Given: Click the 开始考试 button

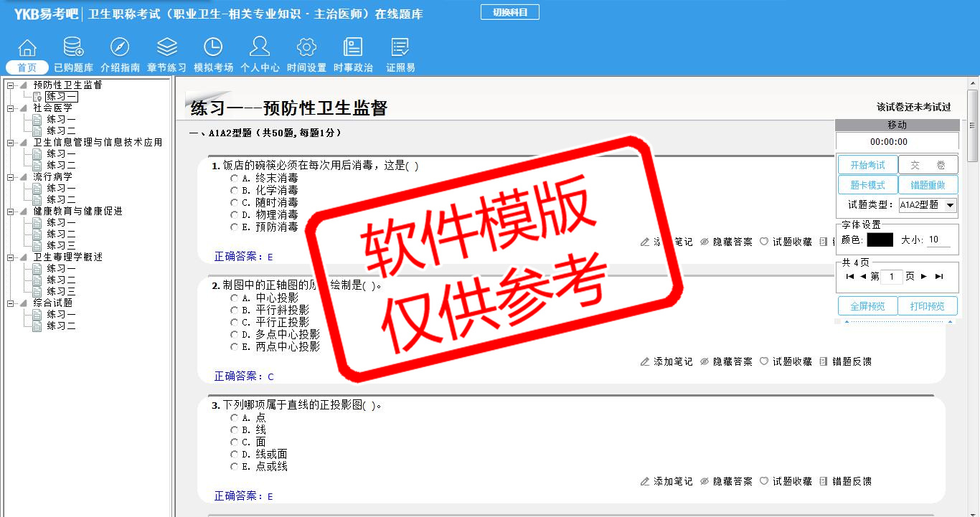Looking at the screenshot, I should [867, 165].
